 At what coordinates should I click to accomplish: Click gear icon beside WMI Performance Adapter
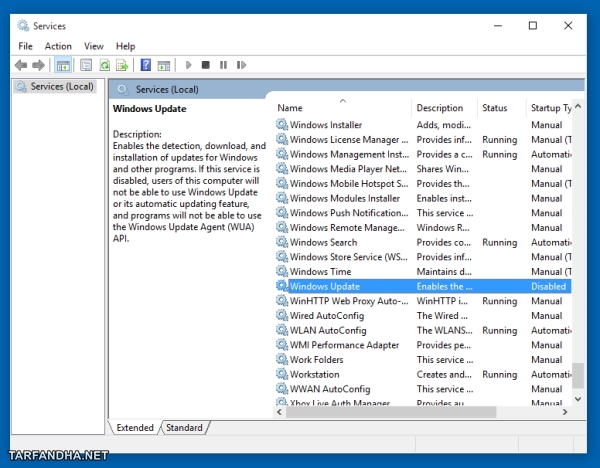(x=282, y=345)
